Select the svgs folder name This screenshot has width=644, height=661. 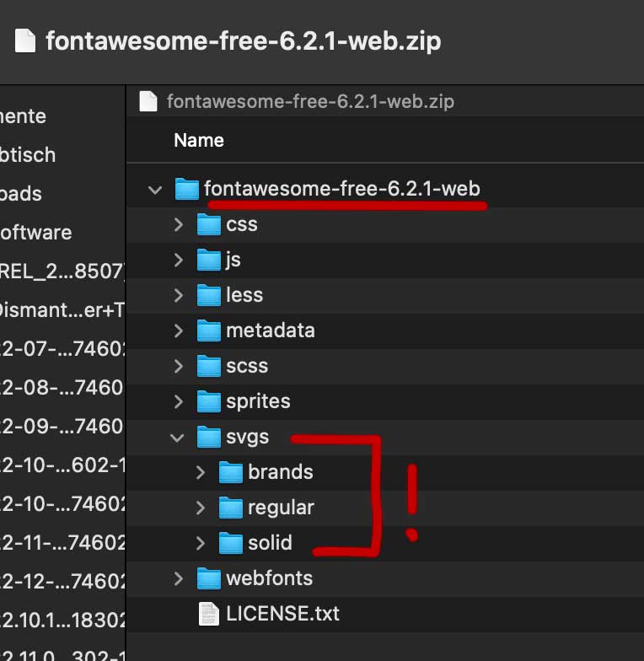(248, 438)
